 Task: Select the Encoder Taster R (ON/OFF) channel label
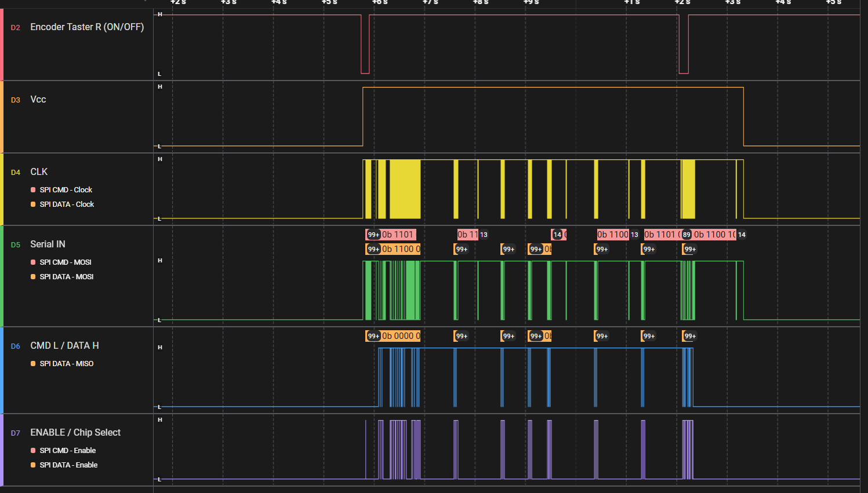tap(87, 27)
